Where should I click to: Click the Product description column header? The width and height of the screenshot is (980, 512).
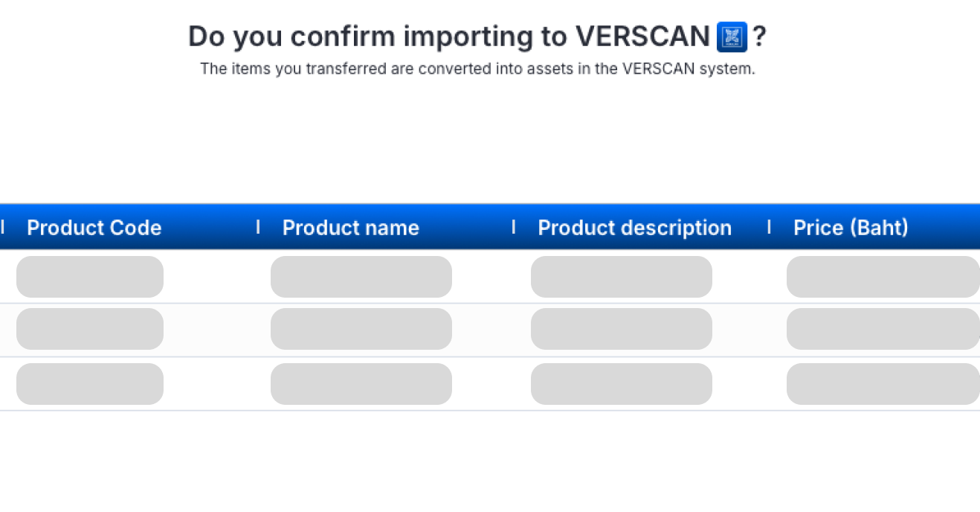[x=634, y=228]
